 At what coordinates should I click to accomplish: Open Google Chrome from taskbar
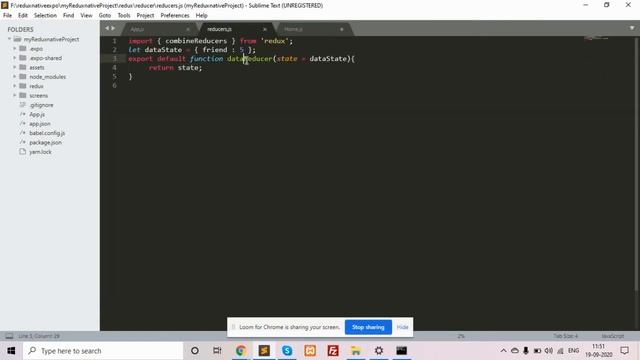[x=241, y=351]
